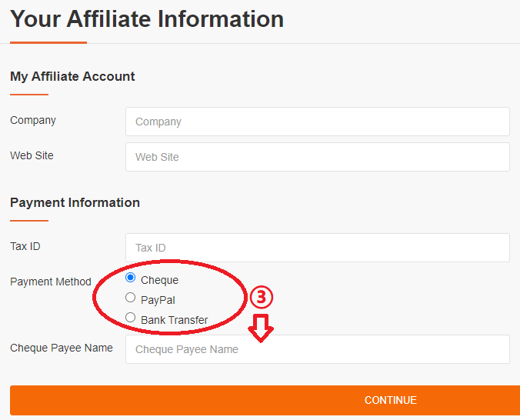Click the red downward arrow annotation
The image size is (520, 420).
[261, 328]
